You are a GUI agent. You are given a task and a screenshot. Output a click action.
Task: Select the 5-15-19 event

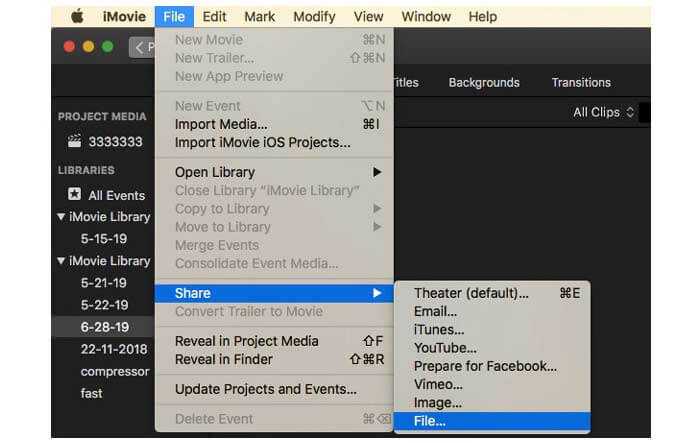pos(104,239)
